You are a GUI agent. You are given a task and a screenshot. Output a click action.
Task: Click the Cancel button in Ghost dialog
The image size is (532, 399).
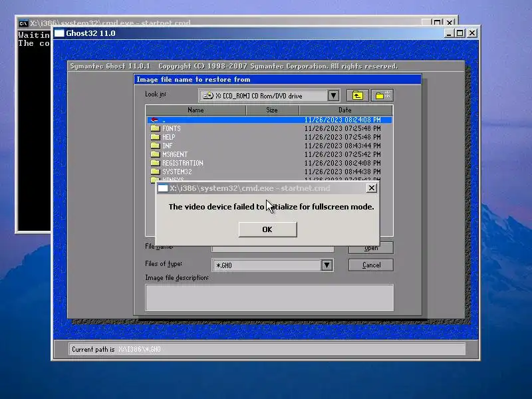point(371,265)
